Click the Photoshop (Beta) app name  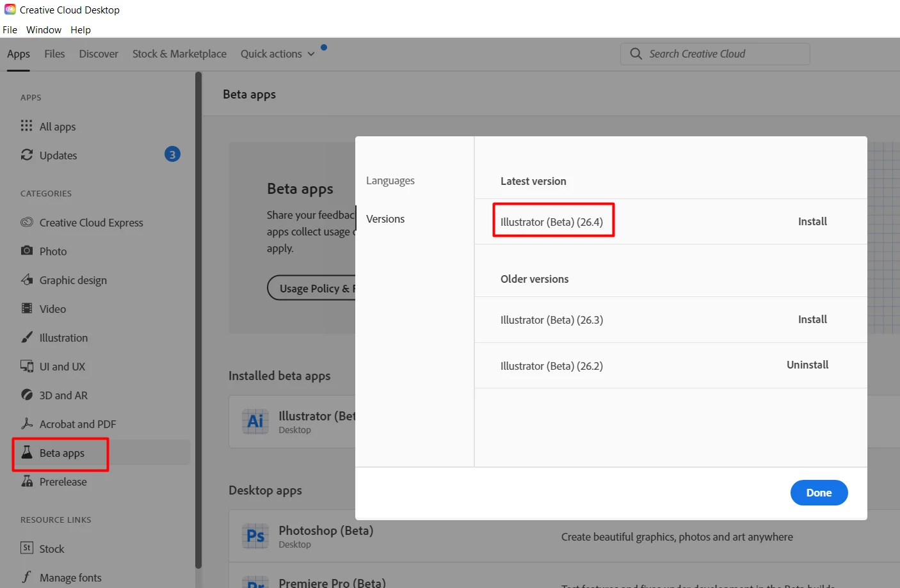click(326, 530)
